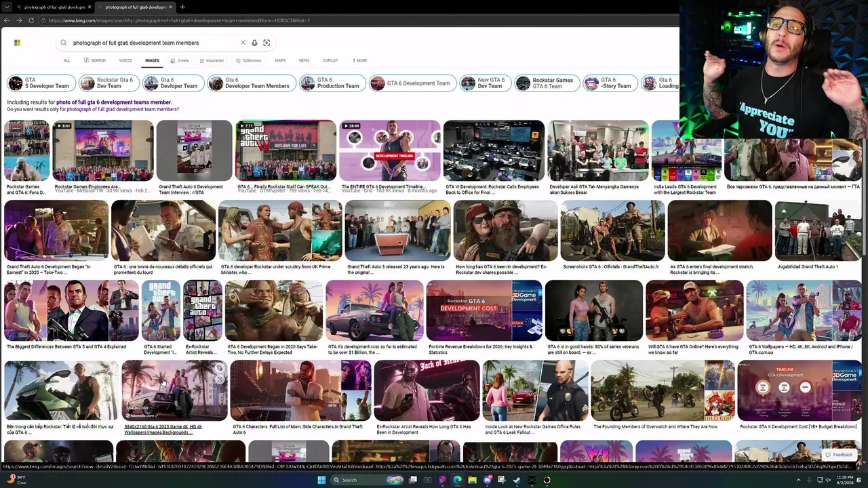Image resolution: width=868 pixels, height=488 pixels.
Task: Start voice search with microphone icon
Action: (254, 43)
